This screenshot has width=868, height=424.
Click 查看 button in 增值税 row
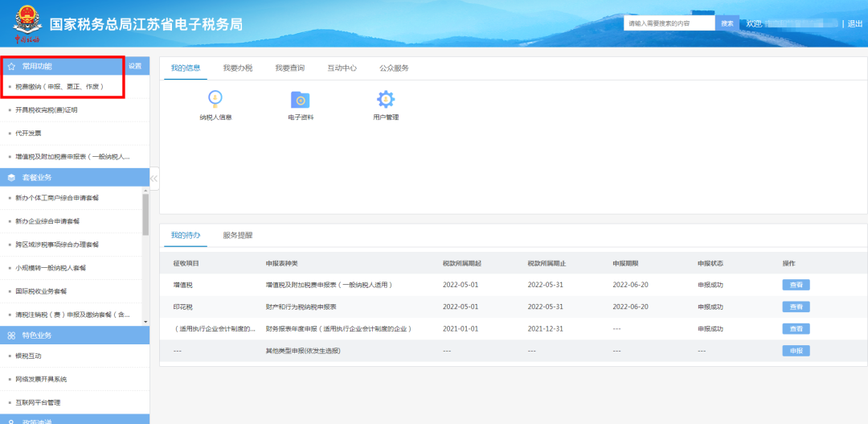(796, 285)
